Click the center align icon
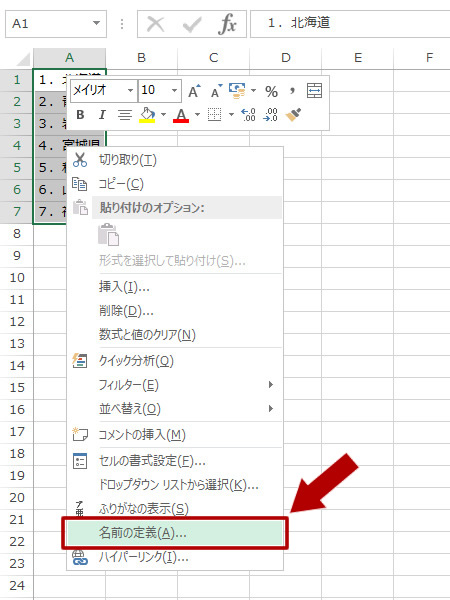This screenshot has width=450, height=600. click(x=124, y=114)
